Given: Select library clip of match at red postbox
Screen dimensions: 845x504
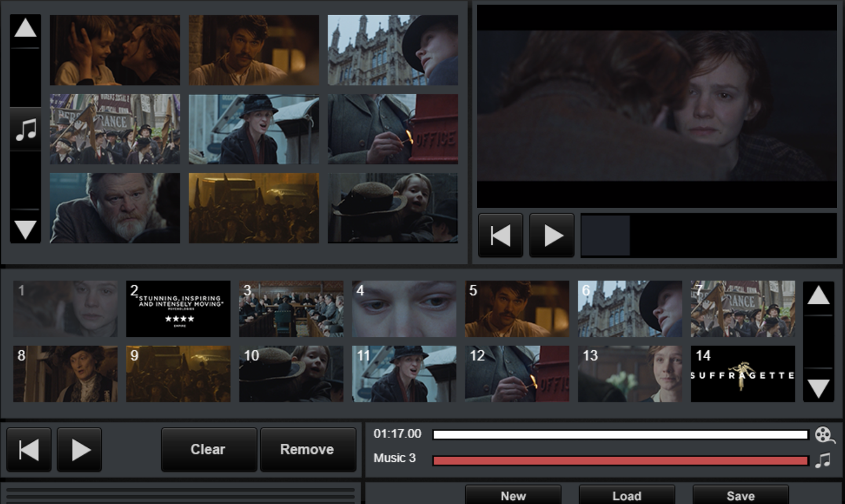Looking at the screenshot, I should coord(393,129).
